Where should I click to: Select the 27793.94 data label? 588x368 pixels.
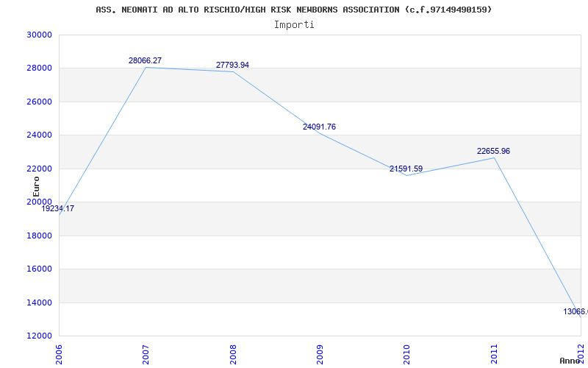click(232, 65)
